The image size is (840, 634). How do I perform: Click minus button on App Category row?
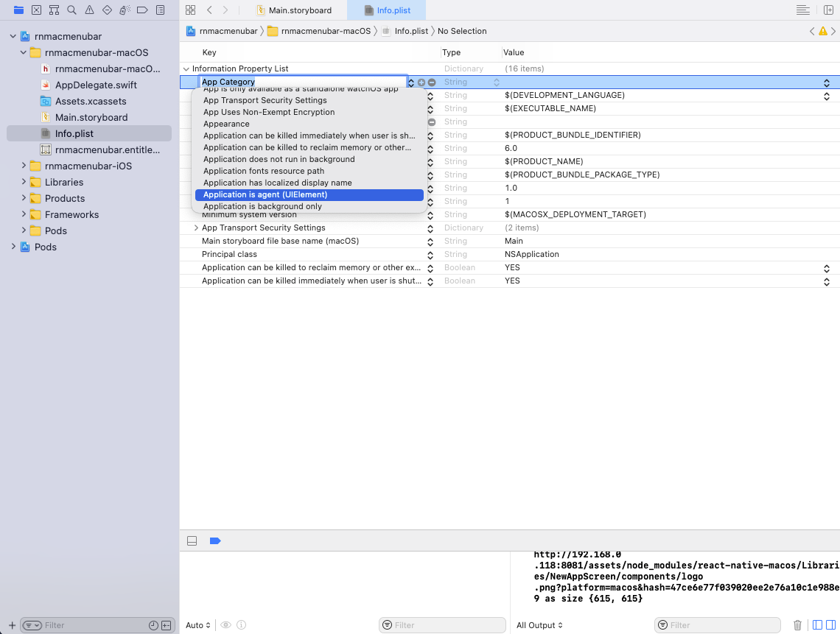(432, 82)
